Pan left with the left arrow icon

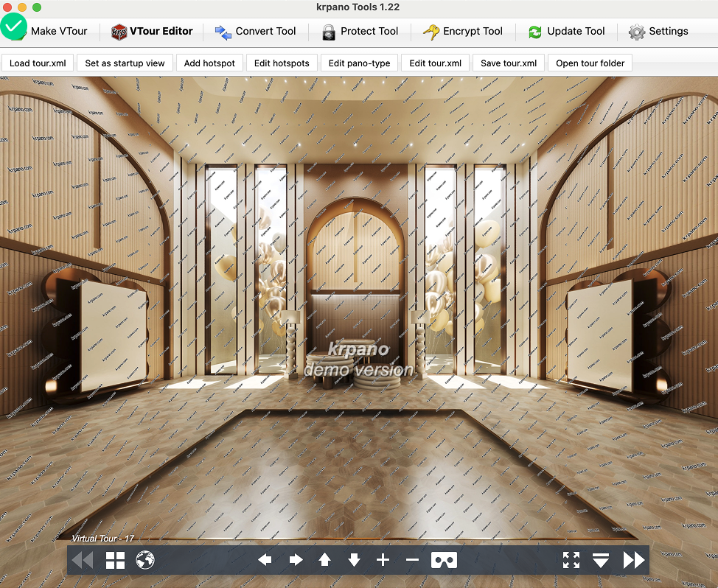click(x=265, y=559)
